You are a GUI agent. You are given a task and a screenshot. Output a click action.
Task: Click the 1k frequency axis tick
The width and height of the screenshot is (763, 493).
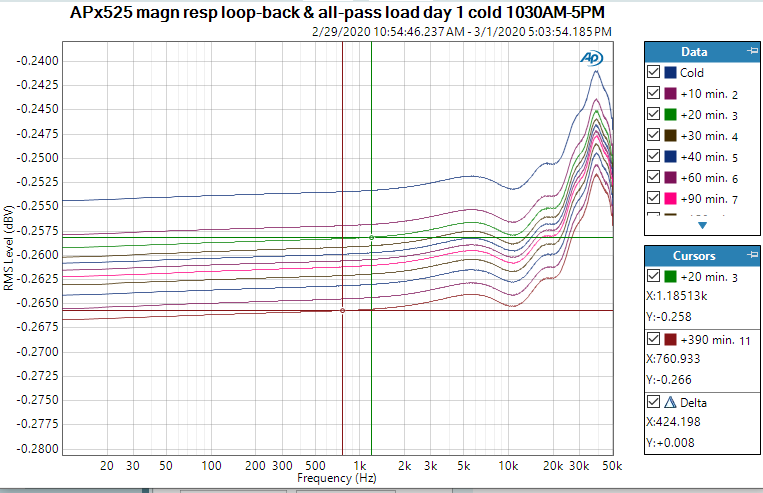tap(360, 466)
